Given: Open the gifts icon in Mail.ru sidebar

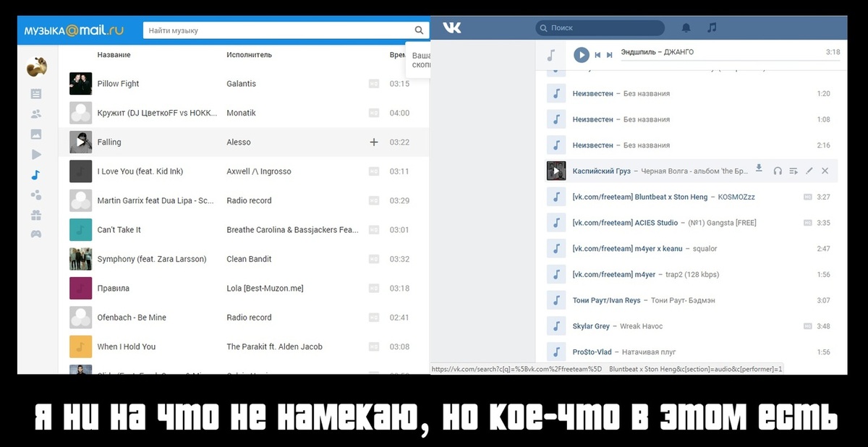Looking at the screenshot, I should pos(36,215).
